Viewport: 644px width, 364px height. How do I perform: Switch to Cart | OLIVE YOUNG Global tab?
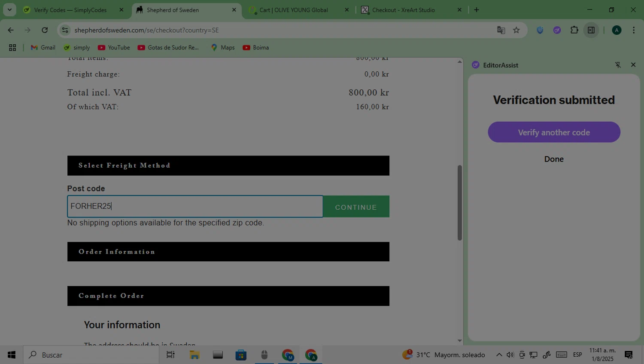[293, 10]
